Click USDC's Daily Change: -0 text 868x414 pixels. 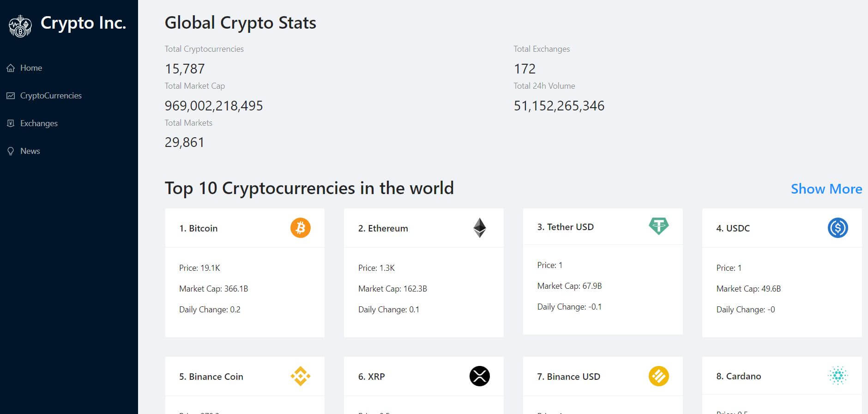pos(746,310)
